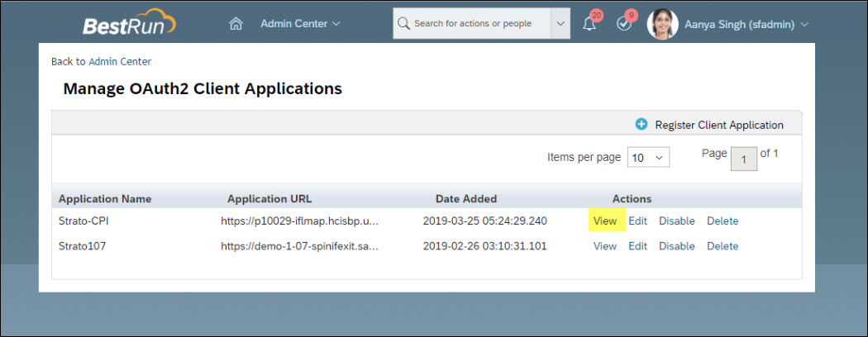Delete the Strato107 application
Viewport: 868px width, 337px height.
[x=723, y=246]
